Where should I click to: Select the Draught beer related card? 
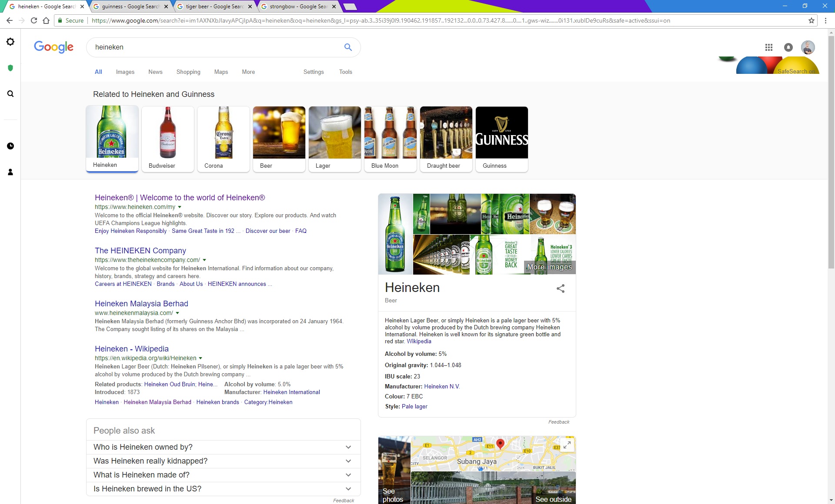[x=446, y=139]
